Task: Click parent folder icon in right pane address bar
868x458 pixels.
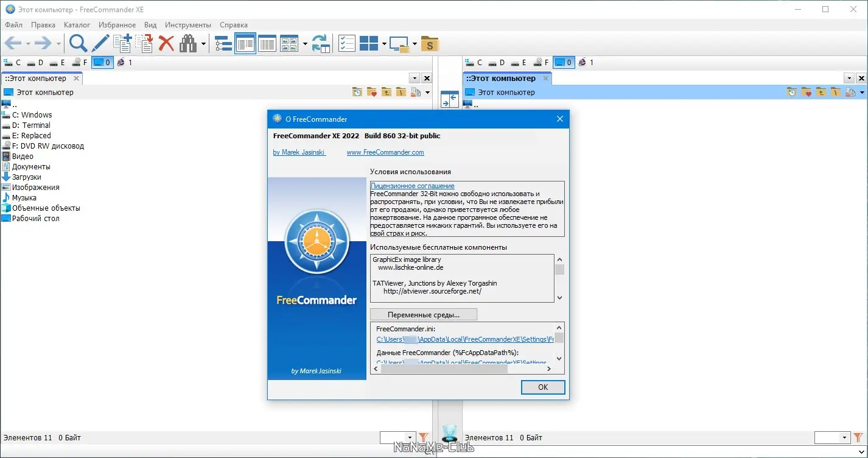Action: (821, 93)
